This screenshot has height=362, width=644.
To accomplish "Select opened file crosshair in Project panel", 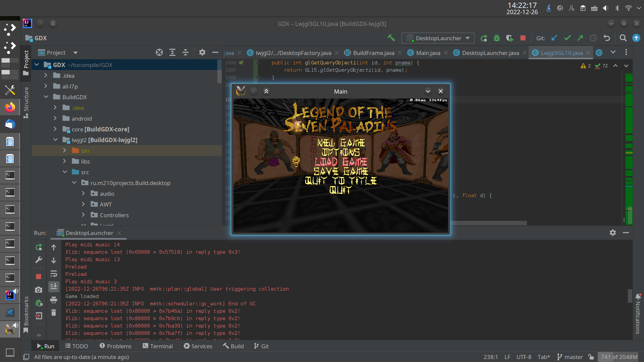I will pyautogui.click(x=159, y=52).
